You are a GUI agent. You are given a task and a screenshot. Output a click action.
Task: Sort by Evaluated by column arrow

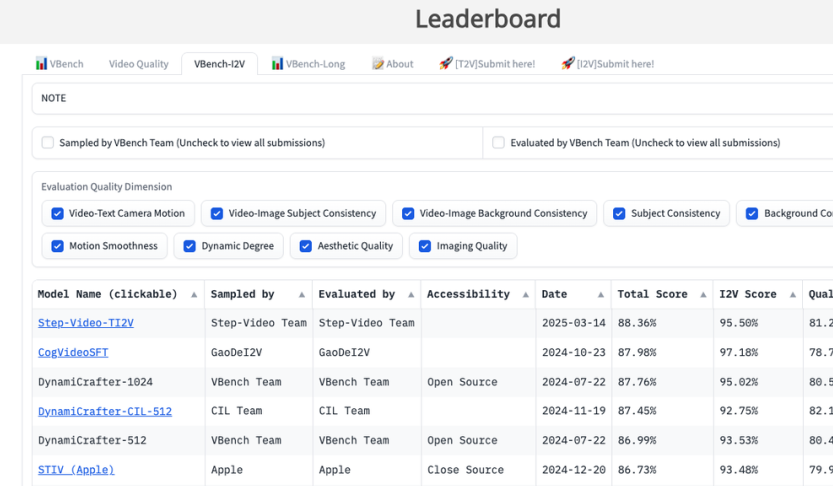click(411, 295)
